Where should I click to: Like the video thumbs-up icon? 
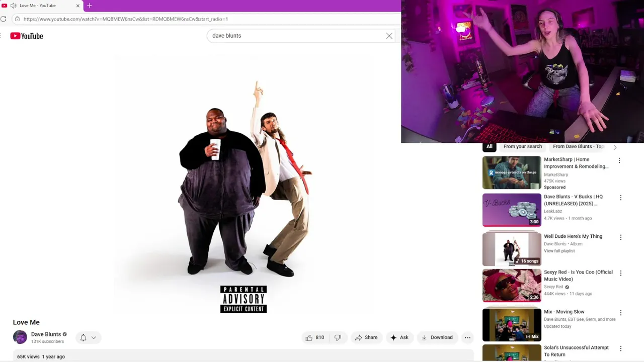point(309,337)
